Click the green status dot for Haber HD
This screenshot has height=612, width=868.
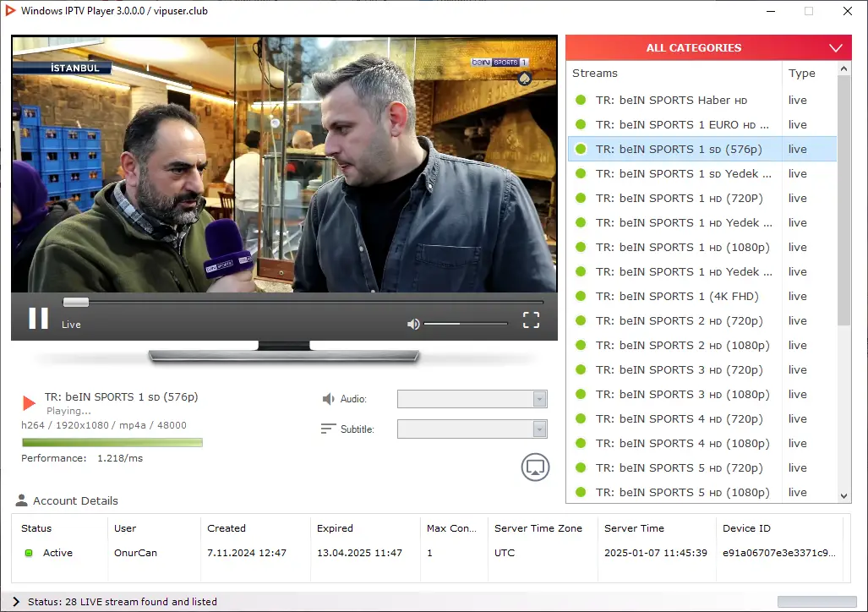581,101
